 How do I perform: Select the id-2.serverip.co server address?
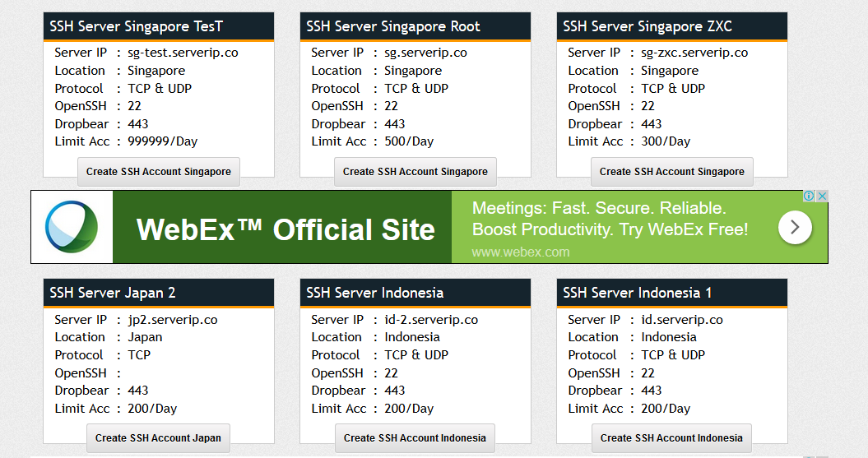point(431,320)
